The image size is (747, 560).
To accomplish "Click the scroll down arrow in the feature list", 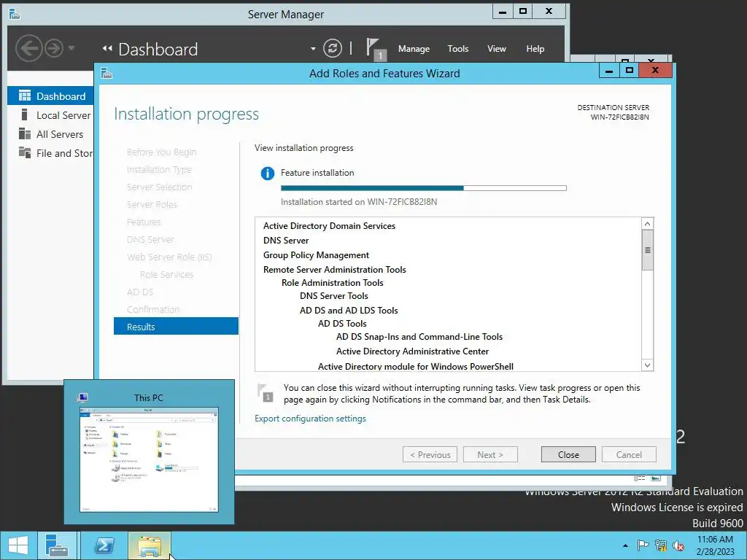I will coord(647,365).
